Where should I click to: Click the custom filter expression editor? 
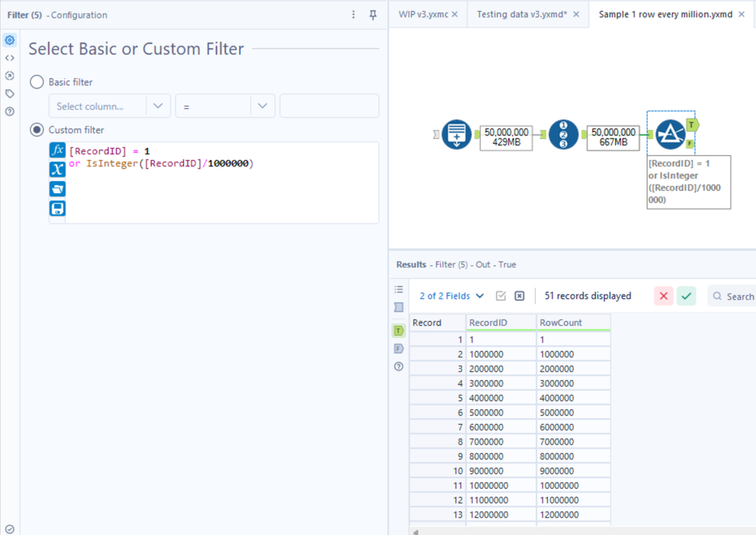tap(222, 182)
